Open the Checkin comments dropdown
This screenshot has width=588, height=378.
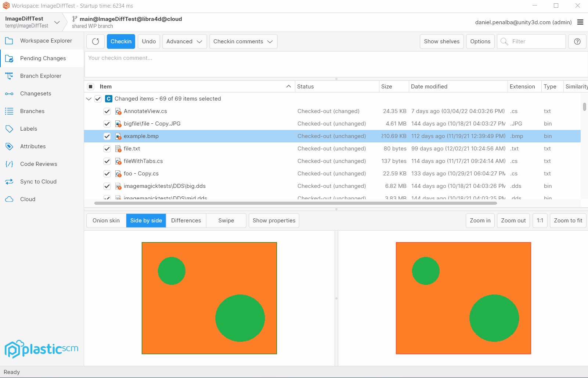[x=243, y=41]
